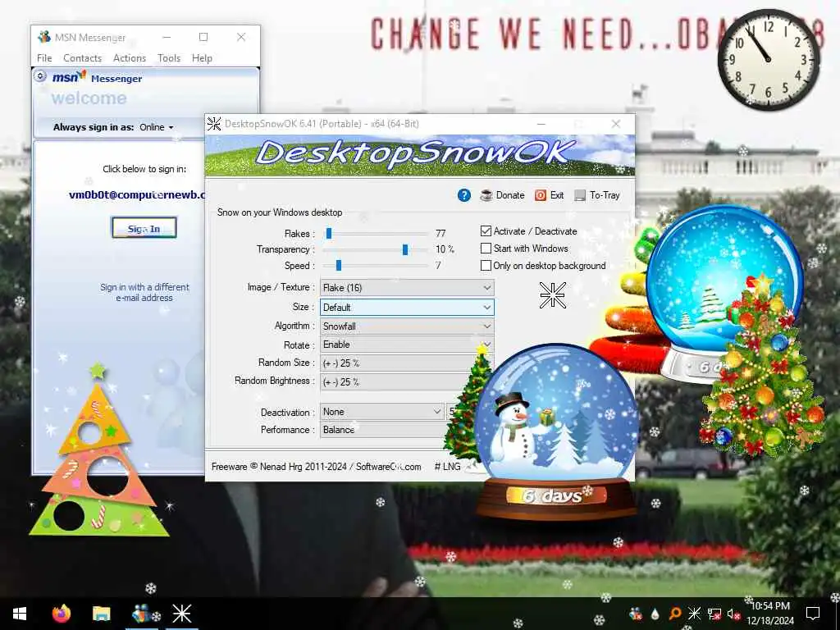Open the Actions menu in MSN Messenger
The width and height of the screenshot is (840, 630).
(130, 58)
